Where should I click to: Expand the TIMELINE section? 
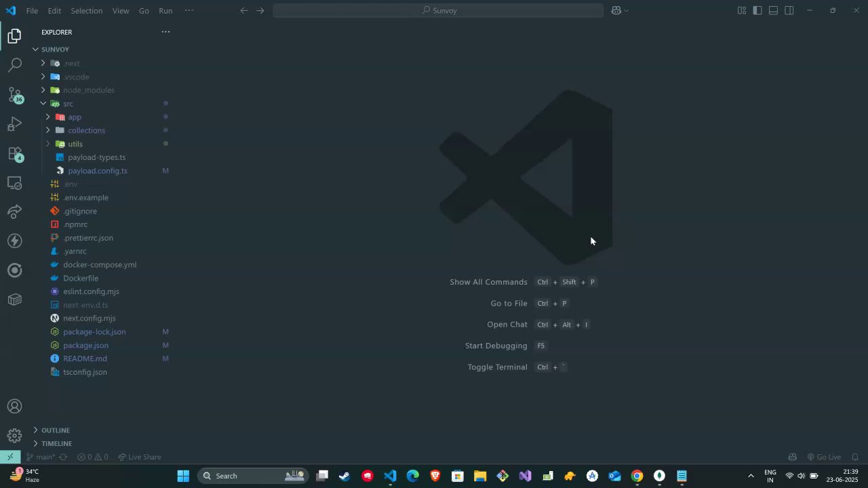[x=35, y=443]
